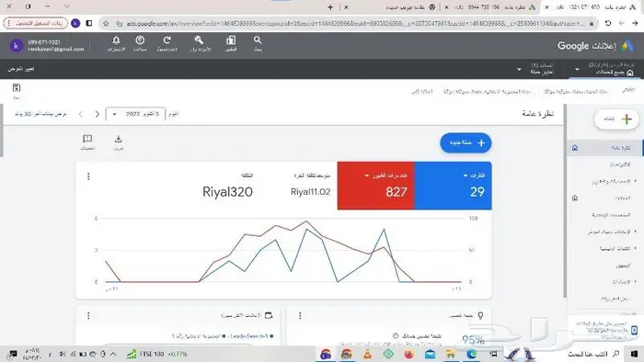Open the chart card three-dot menu

(88, 176)
